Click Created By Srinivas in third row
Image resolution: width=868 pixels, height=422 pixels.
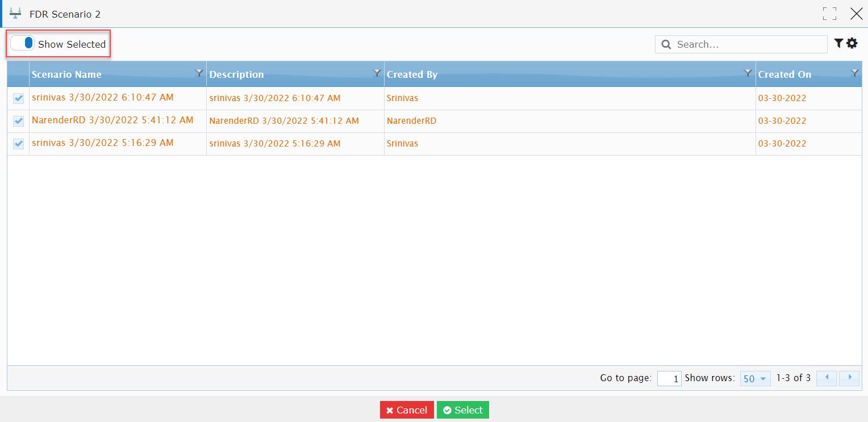click(x=402, y=143)
